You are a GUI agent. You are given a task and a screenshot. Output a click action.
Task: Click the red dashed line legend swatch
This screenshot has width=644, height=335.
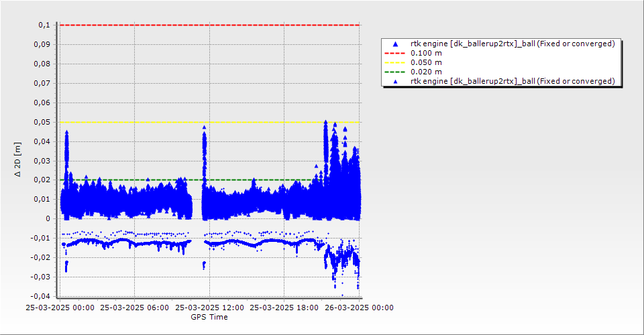click(394, 53)
